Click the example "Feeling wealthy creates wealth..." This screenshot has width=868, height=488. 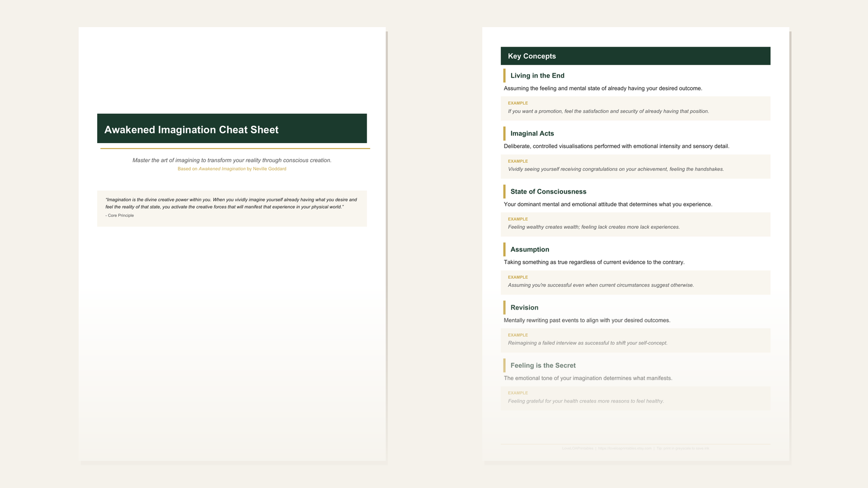point(593,227)
